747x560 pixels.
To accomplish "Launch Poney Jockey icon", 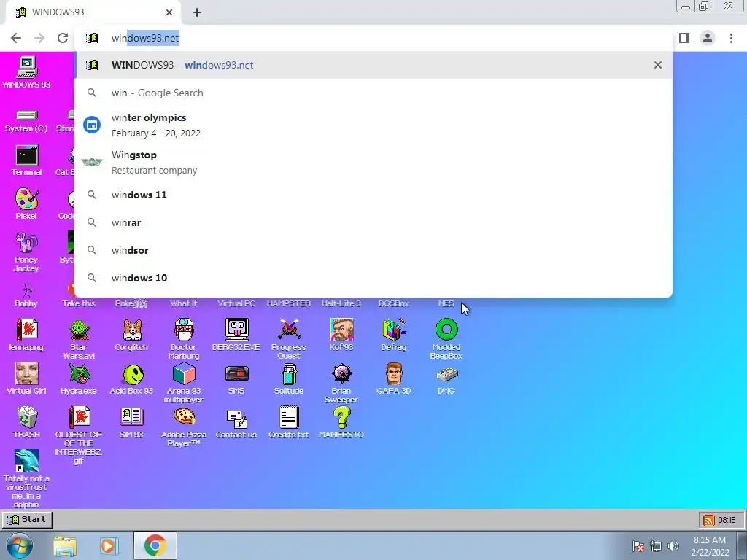I will 27,252.
